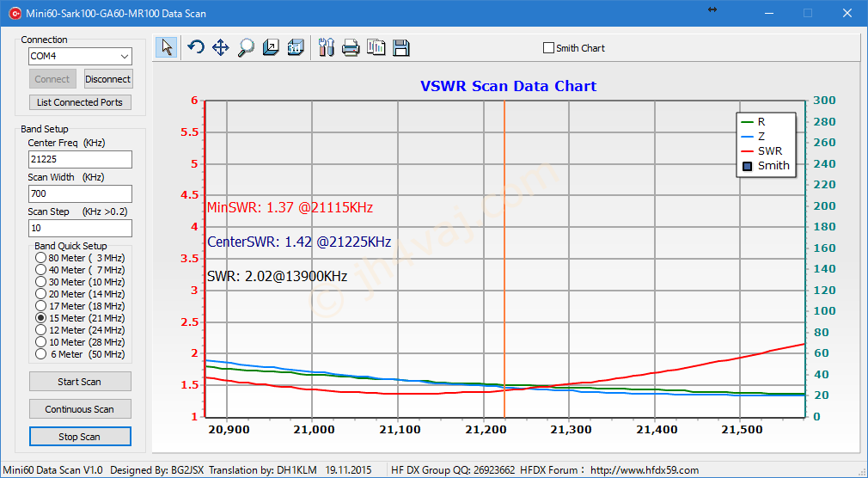Image resolution: width=868 pixels, height=478 pixels.
Task: Click the CenterSWR 1.42 @21225KHz text
Action: coord(299,242)
